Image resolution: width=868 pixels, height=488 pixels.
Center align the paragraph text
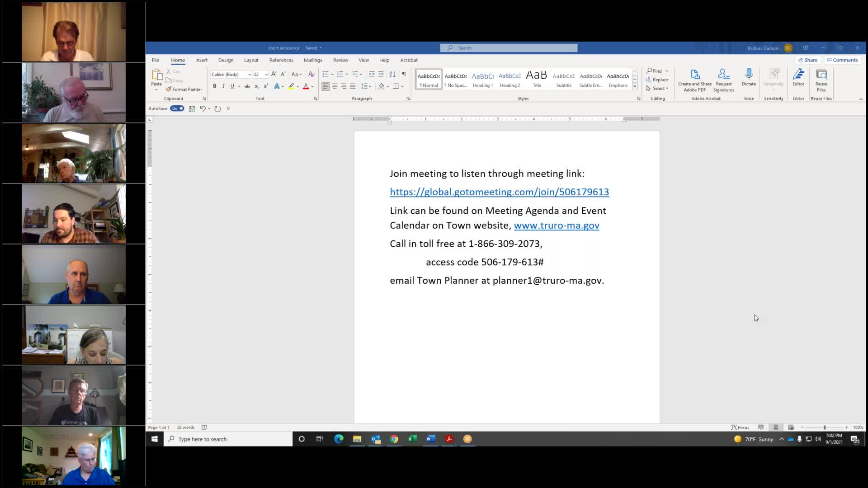[335, 86]
